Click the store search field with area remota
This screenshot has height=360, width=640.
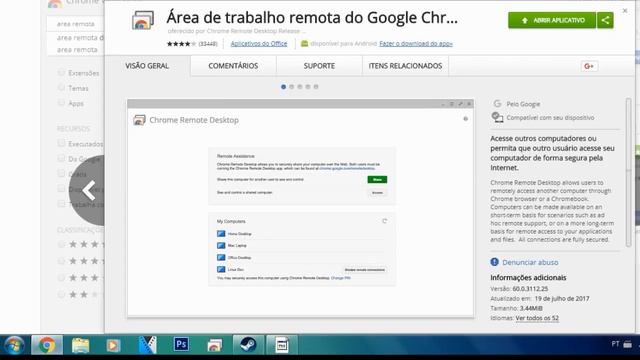tap(76, 24)
